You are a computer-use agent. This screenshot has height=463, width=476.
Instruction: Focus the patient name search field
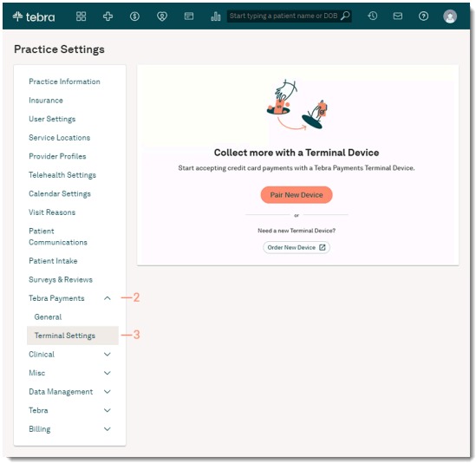289,16
